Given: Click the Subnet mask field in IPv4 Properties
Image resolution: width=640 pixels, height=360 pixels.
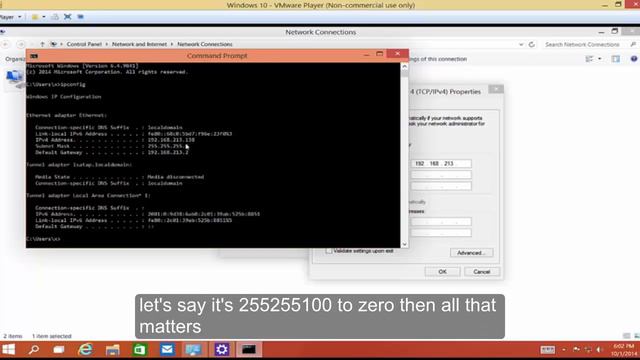Looking at the screenshot, I should 441,175.
